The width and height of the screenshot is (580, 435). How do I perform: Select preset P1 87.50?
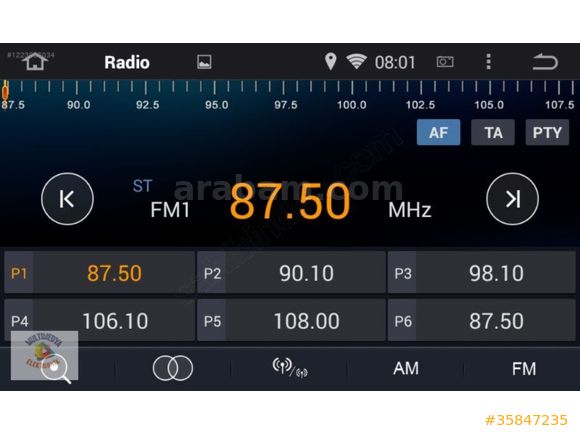(x=99, y=273)
